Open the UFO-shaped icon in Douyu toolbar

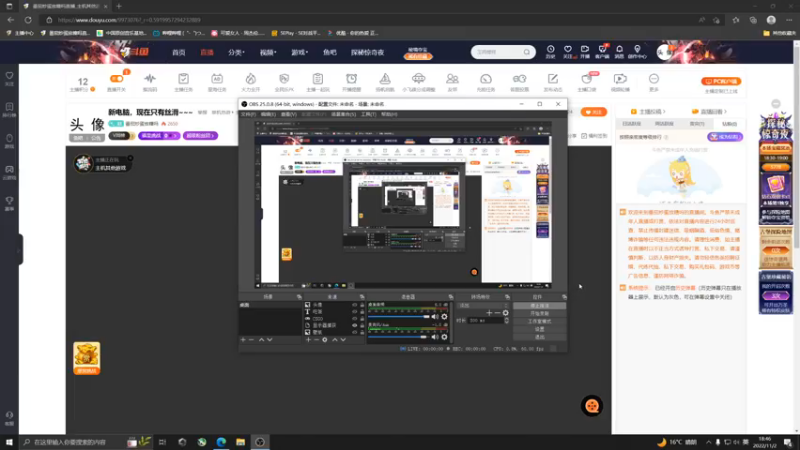(418, 79)
